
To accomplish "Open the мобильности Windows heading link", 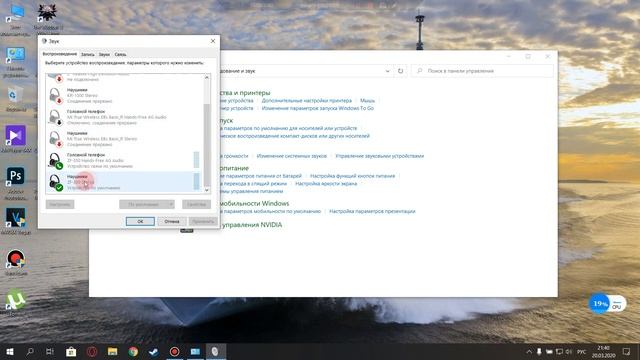I will pyautogui.click(x=255, y=203).
